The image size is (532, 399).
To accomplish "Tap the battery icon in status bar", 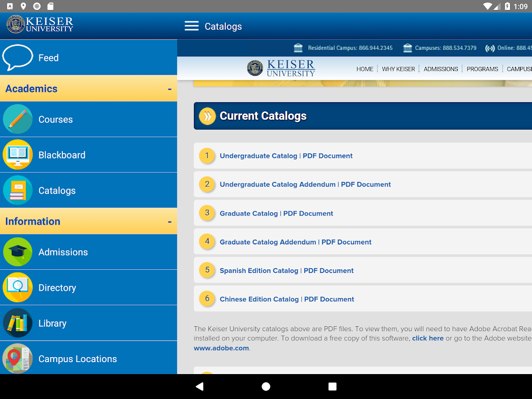I will coord(507,6).
